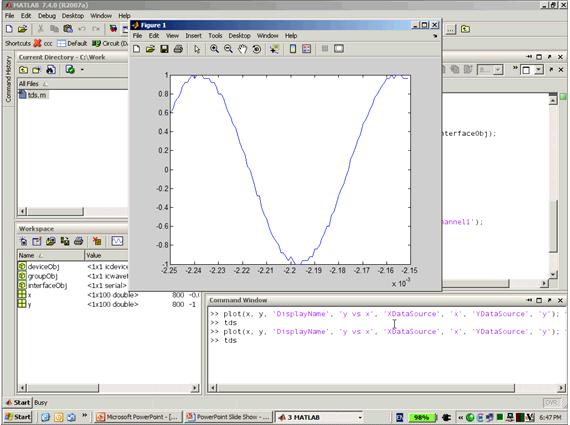The height and width of the screenshot is (425, 570).
Task: Create new folder in Current Directory panel
Action: click(x=37, y=70)
